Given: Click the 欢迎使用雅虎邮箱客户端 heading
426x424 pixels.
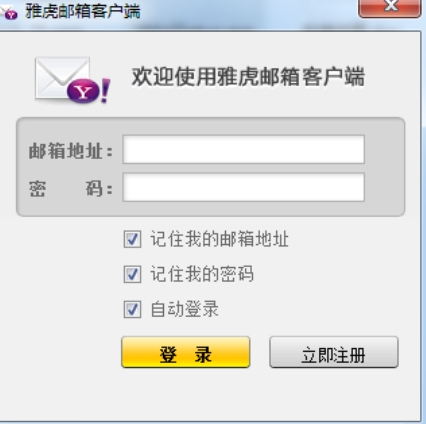Looking at the screenshot, I should coord(248,77).
